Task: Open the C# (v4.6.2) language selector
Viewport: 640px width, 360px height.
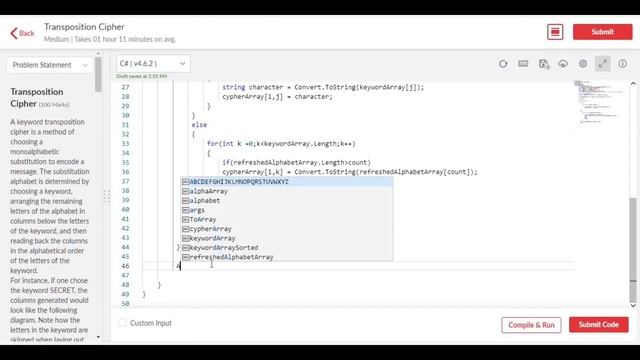Action: point(153,64)
